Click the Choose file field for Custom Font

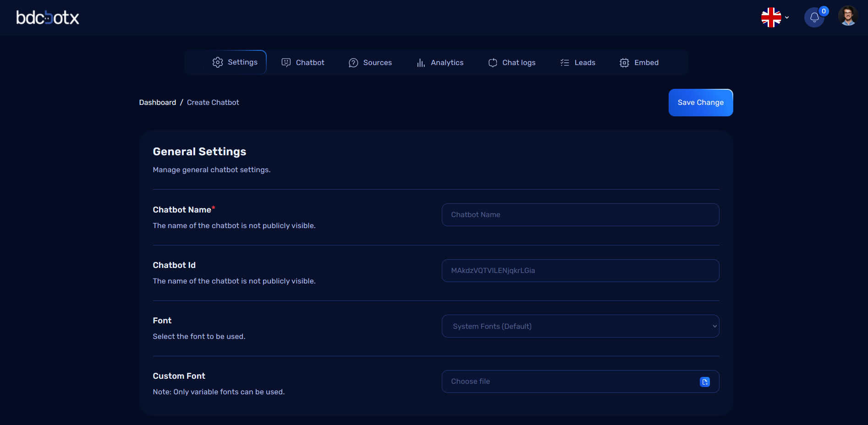tap(550, 381)
